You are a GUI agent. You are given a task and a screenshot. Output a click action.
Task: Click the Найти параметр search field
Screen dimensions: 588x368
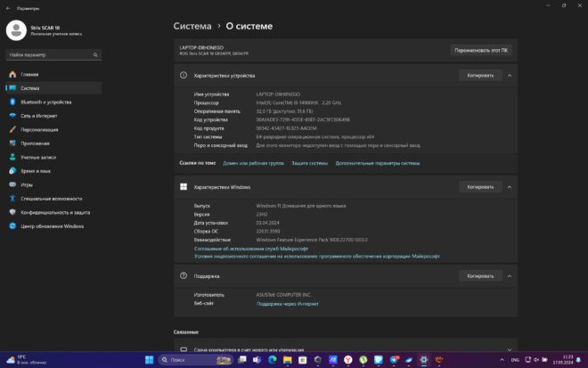point(53,54)
